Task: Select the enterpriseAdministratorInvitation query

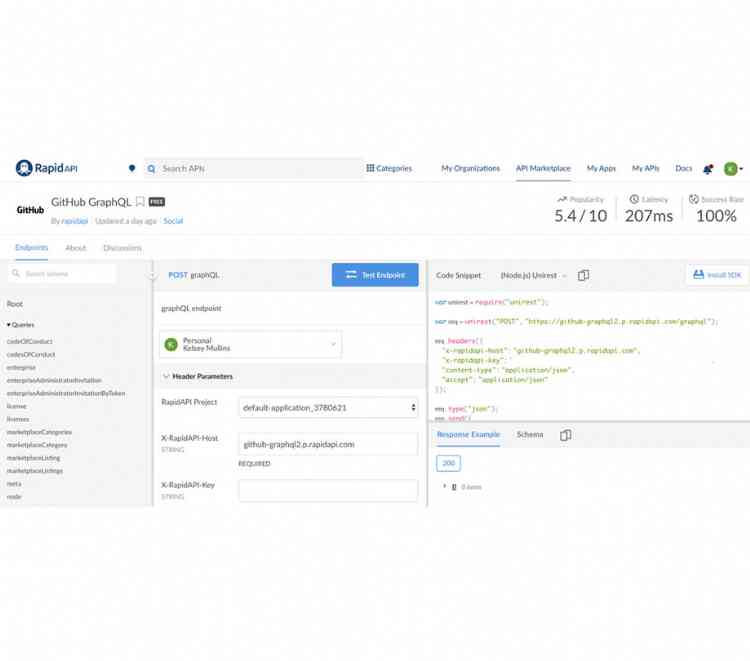Action: pyautogui.click(x=54, y=380)
